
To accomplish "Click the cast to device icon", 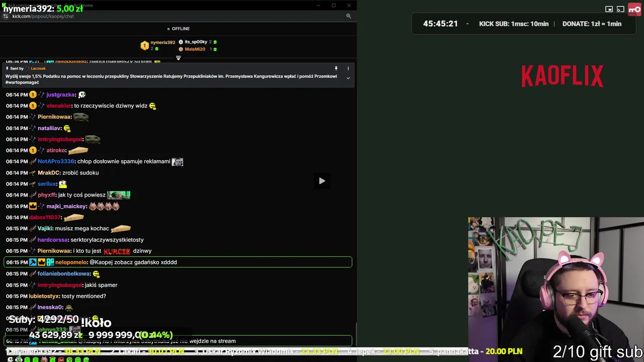I will pyautogui.click(x=621, y=9).
